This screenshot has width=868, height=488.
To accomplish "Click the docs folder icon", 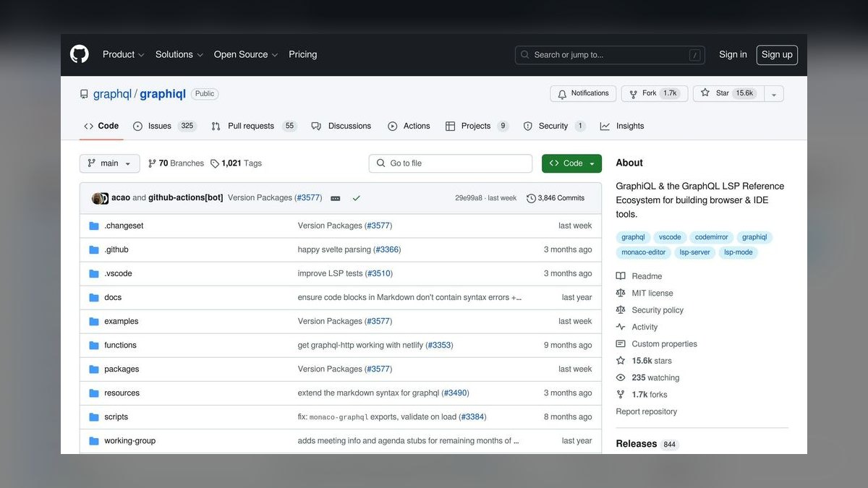I will point(93,297).
